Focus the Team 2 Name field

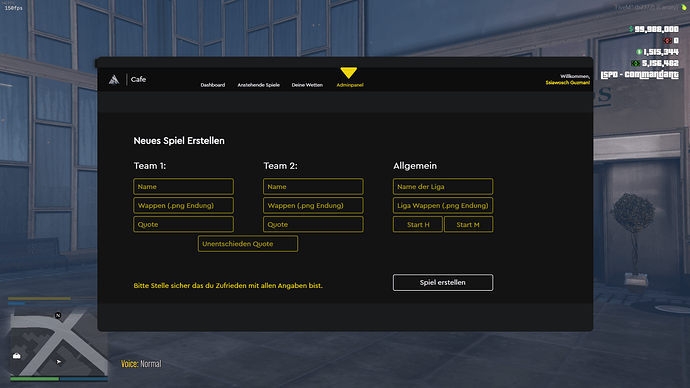[313, 187]
